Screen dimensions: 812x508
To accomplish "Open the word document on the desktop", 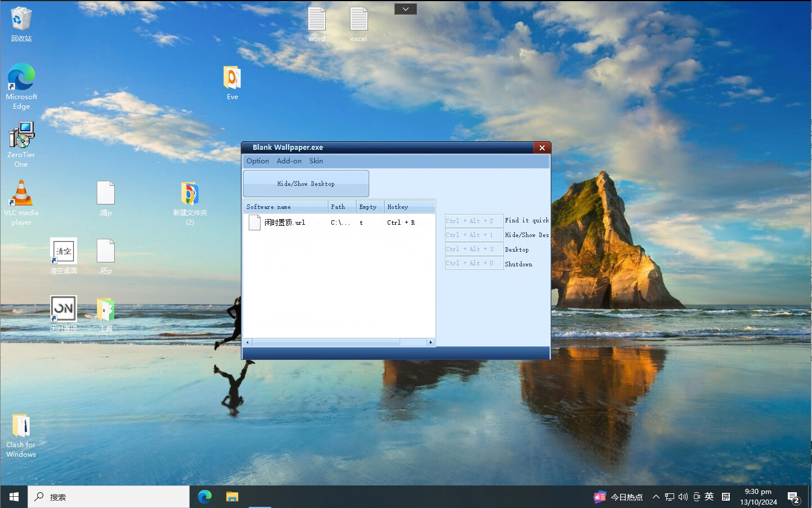I will [316, 20].
